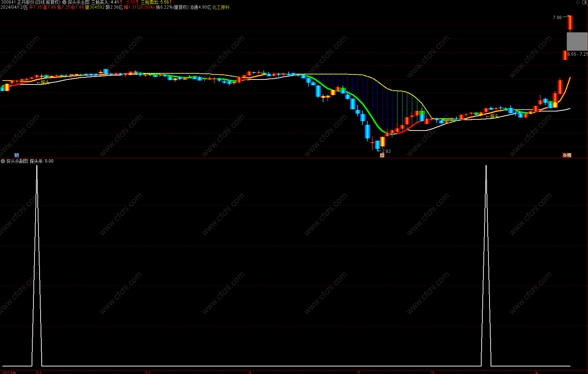Click the 量304592 volume value
Image resolution: width=588 pixels, height=374 pixels.
95,7
